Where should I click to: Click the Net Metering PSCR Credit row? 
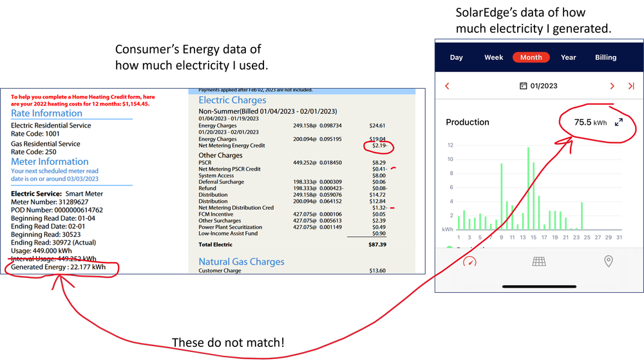click(293, 169)
